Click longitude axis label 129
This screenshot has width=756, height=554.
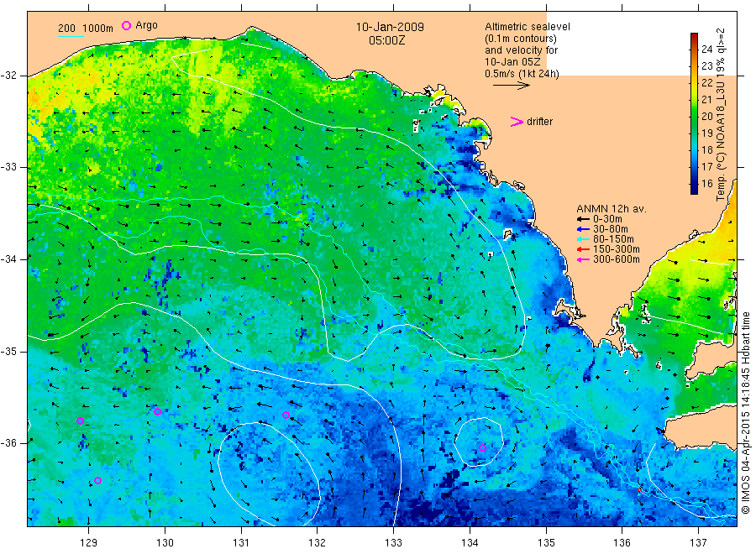click(x=89, y=543)
